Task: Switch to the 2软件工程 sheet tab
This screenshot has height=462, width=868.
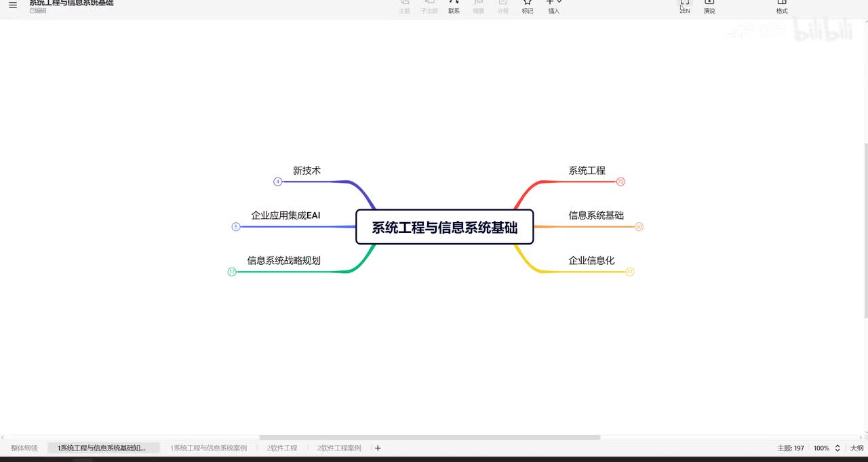Action: 282,448
